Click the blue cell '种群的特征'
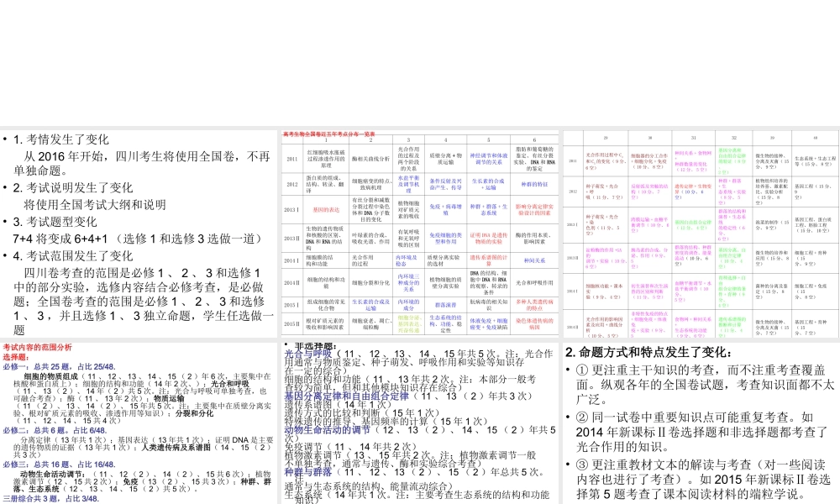Image resolution: width=840 pixels, height=504 pixels. point(534,184)
